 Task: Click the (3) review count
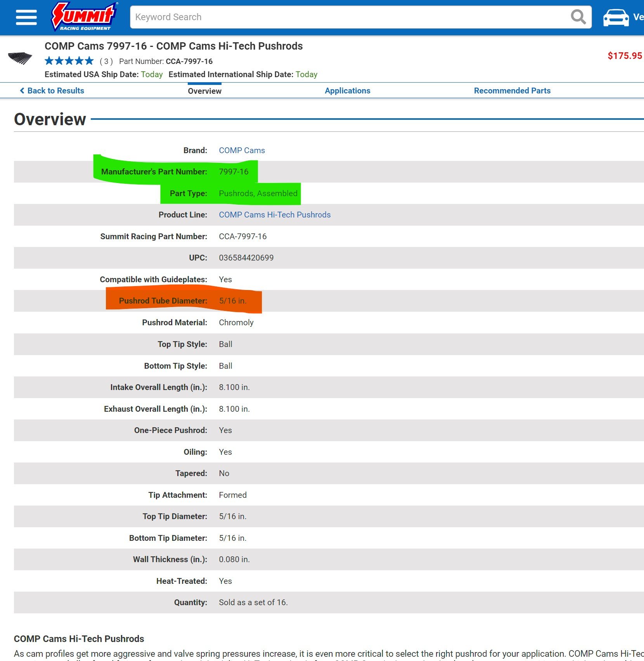pyautogui.click(x=106, y=61)
